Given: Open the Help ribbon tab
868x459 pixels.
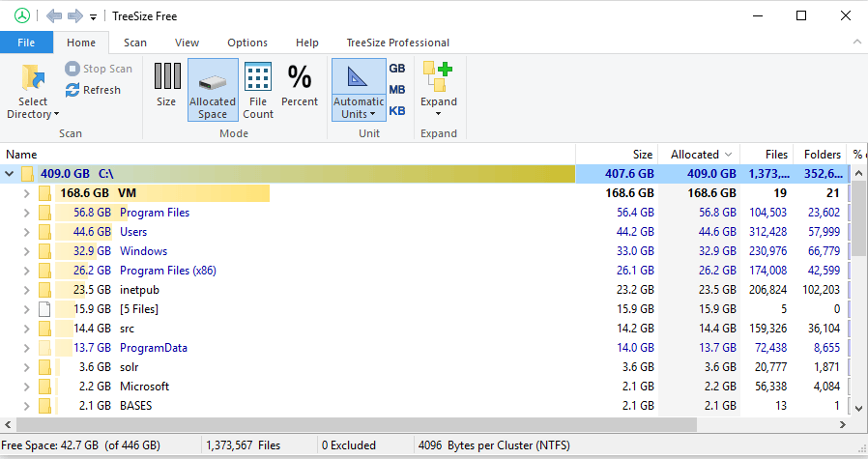Looking at the screenshot, I should click(306, 43).
